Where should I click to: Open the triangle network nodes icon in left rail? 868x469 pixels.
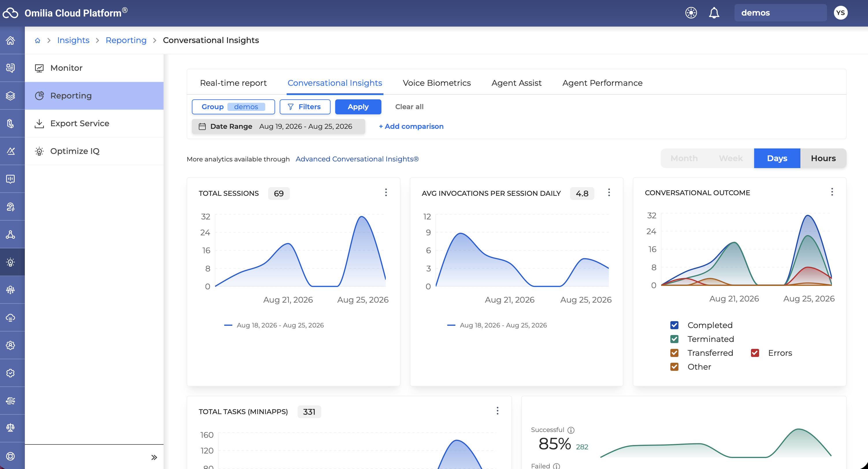pyautogui.click(x=10, y=234)
